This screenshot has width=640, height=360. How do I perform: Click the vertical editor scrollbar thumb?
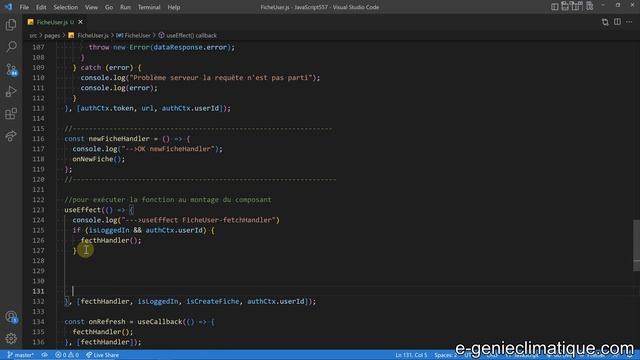636,245
